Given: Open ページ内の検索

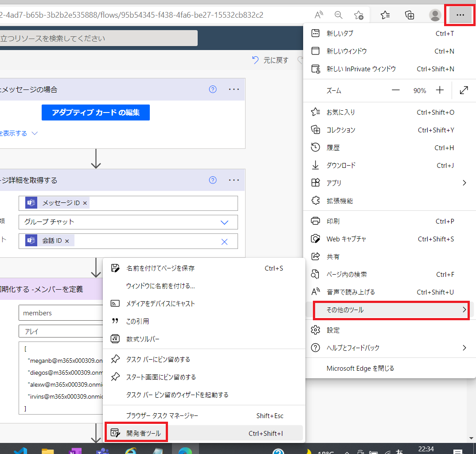Looking at the screenshot, I should click(x=390, y=274).
